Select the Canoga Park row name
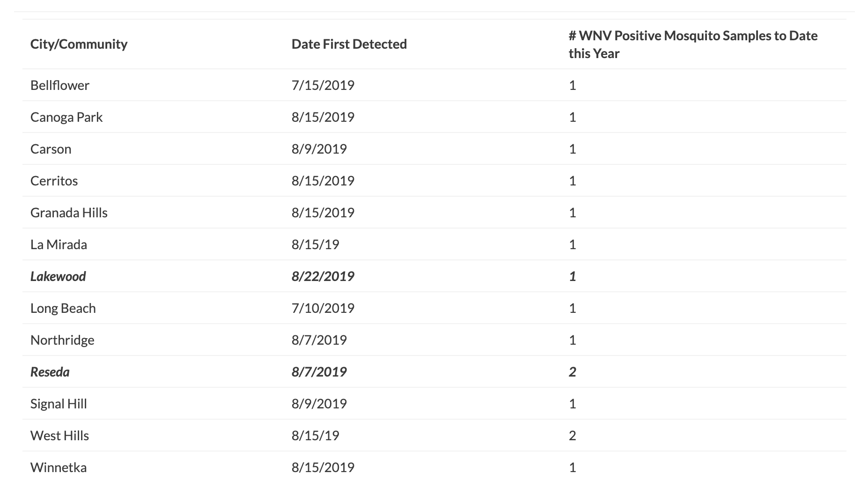 [x=66, y=117]
